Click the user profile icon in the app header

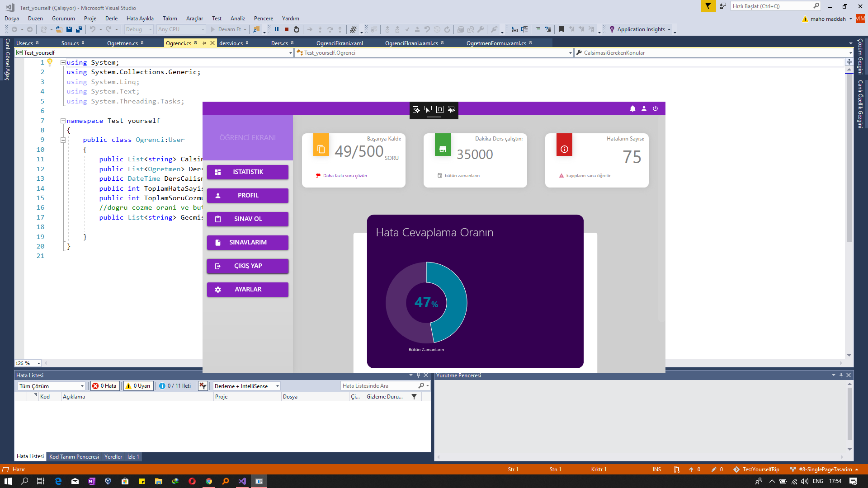click(x=644, y=108)
